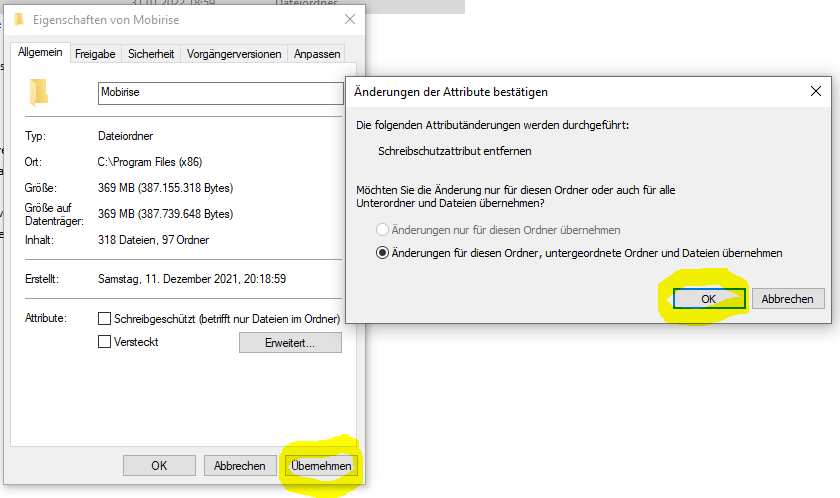Click Abbrechen in the Mobirise properties window
The height and width of the screenshot is (498, 840).
[x=239, y=466]
